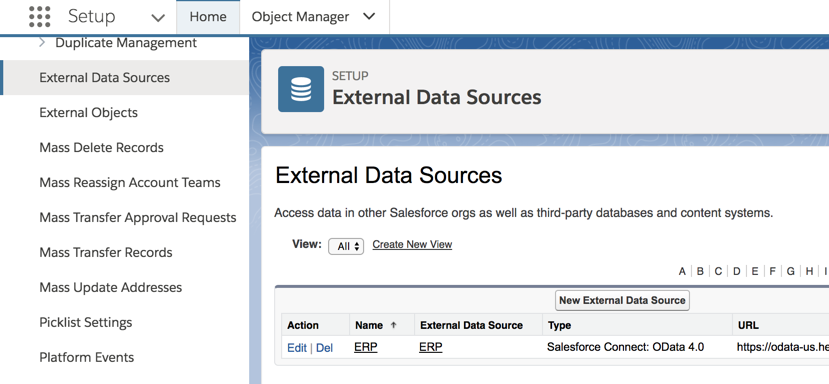Click the Create New View link
Viewport: 829px width, 384px height.
412,244
